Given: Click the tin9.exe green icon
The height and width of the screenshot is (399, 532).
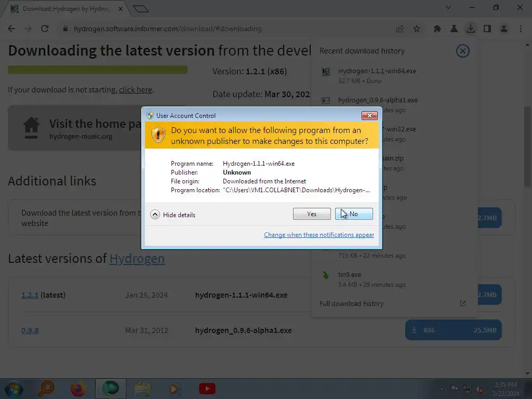Looking at the screenshot, I should [326, 275].
